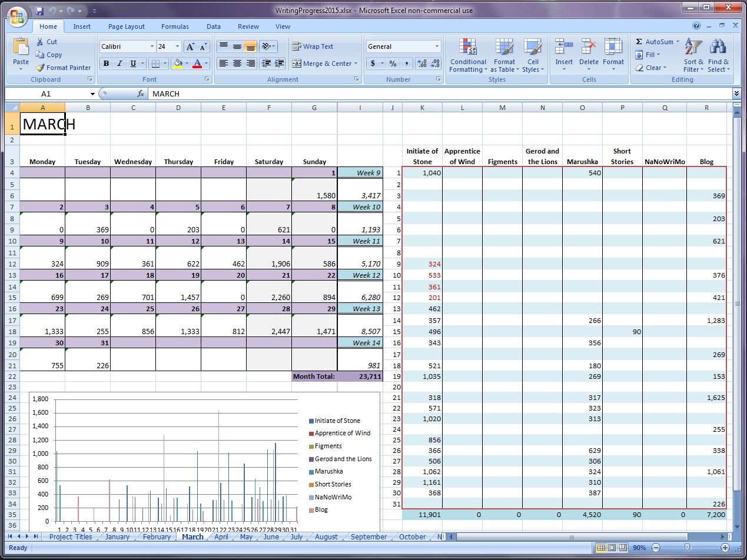Image resolution: width=747 pixels, height=560 pixels.
Task: Toggle Bold formatting
Action: [106, 64]
